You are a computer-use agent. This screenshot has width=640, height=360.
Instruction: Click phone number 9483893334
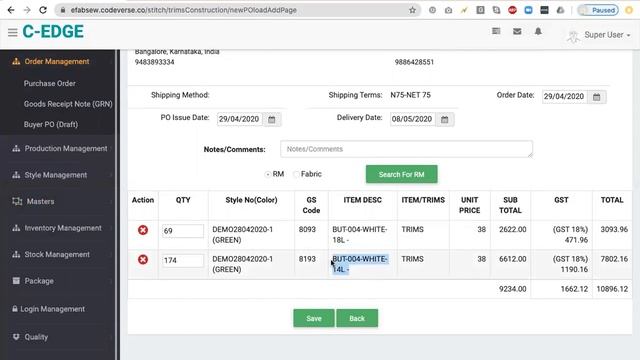pyautogui.click(x=154, y=62)
